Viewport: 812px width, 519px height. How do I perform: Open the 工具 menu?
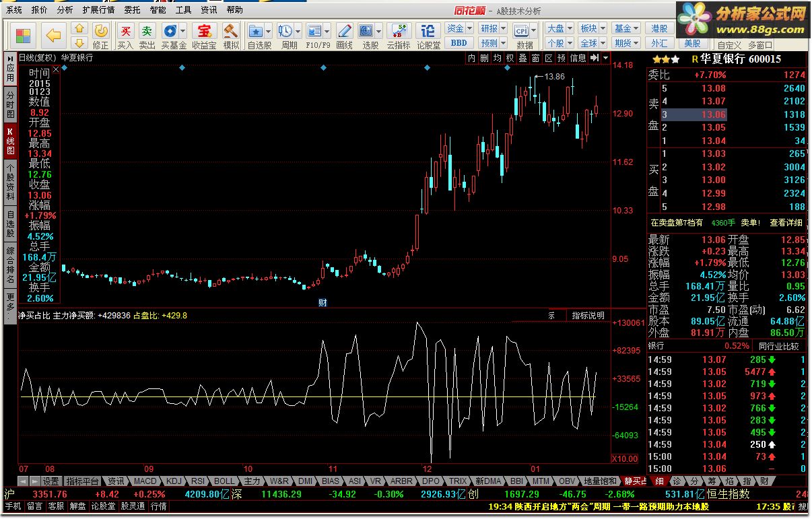[x=184, y=10]
